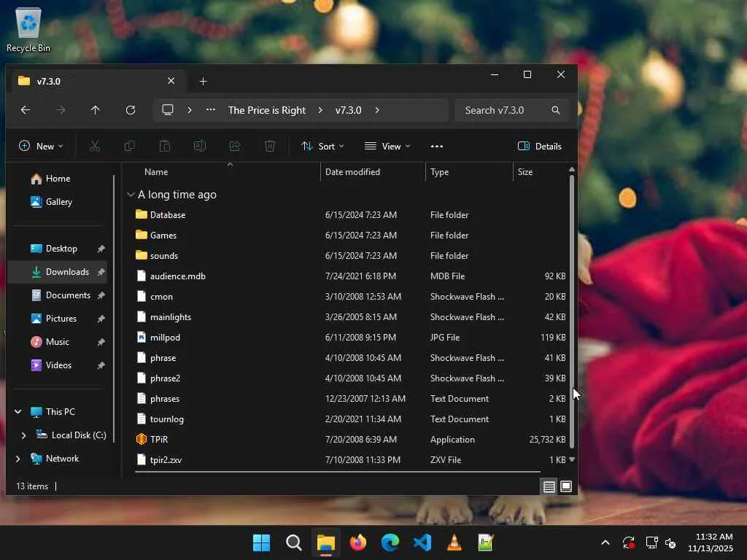
Task: Sort by the Name column header
Action: (x=156, y=172)
